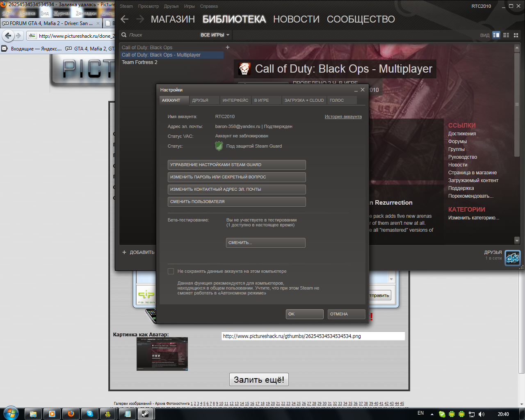Click the network icon in system tray

[x=472, y=414]
